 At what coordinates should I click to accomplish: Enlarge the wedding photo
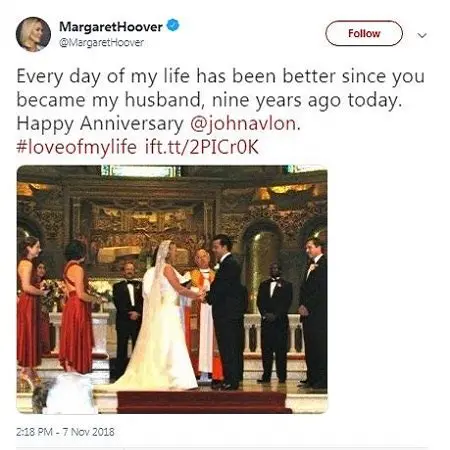pyautogui.click(x=172, y=289)
